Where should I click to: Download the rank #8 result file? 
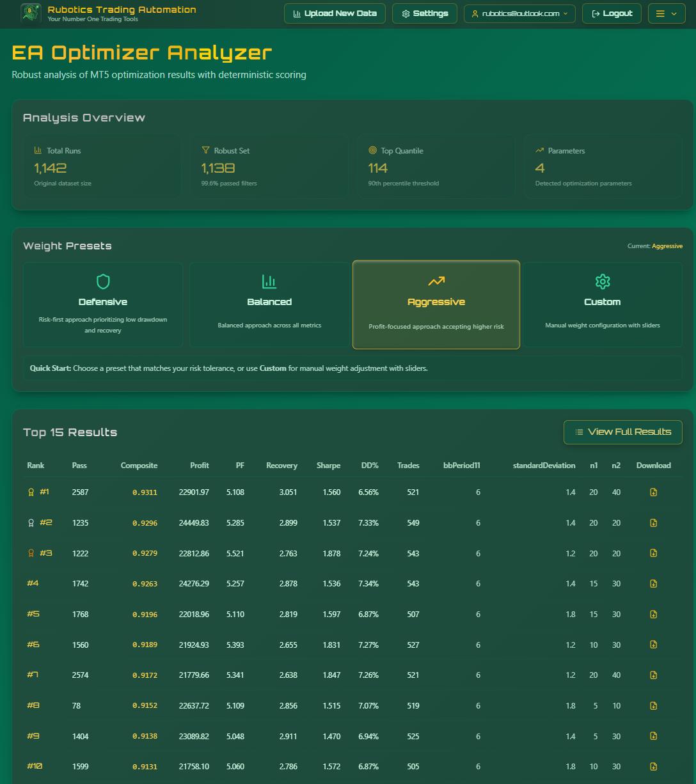[653, 706]
